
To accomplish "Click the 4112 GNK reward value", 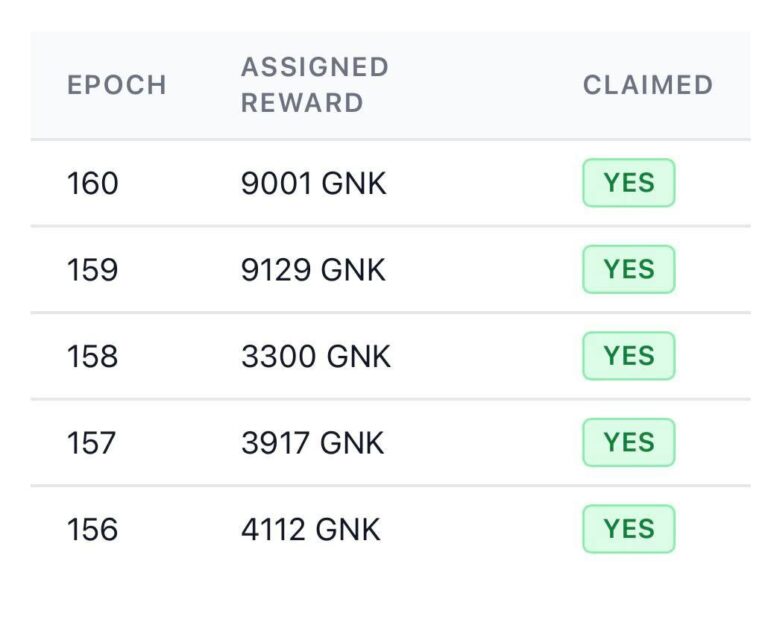I will tap(310, 529).
